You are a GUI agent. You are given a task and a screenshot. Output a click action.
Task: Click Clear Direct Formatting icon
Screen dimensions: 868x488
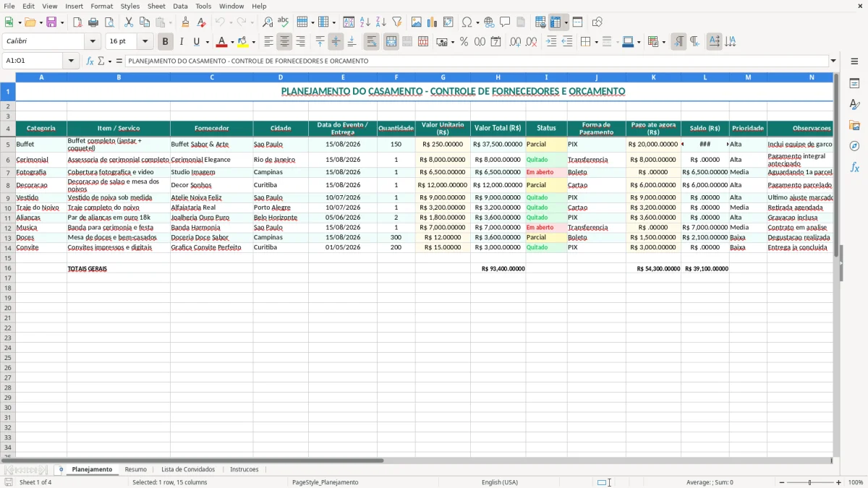point(202,22)
